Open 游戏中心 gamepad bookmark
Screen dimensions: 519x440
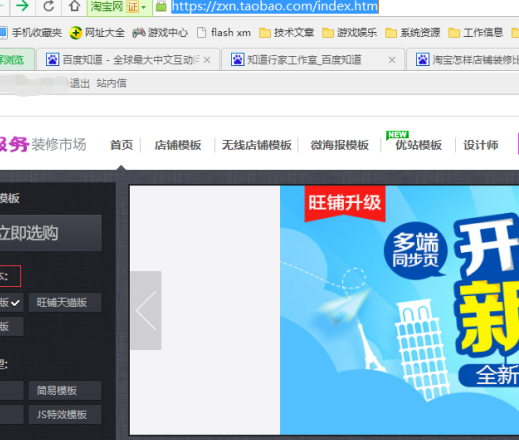click(x=139, y=33)
